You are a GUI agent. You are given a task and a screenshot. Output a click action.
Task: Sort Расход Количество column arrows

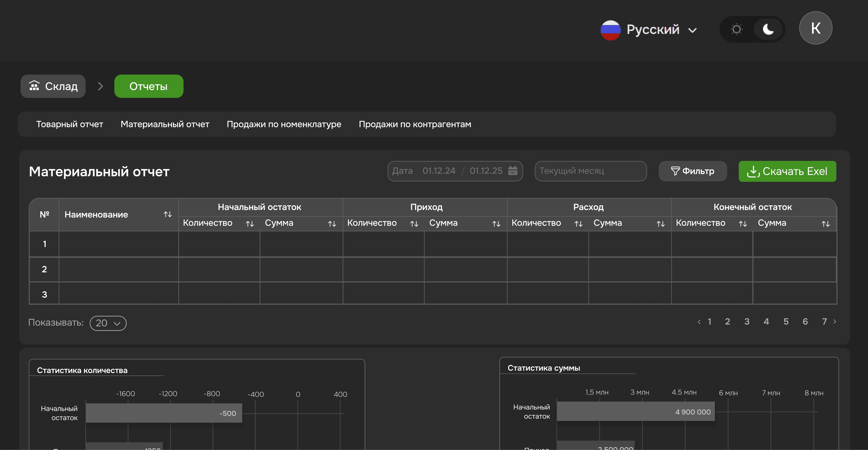[578, 224]
